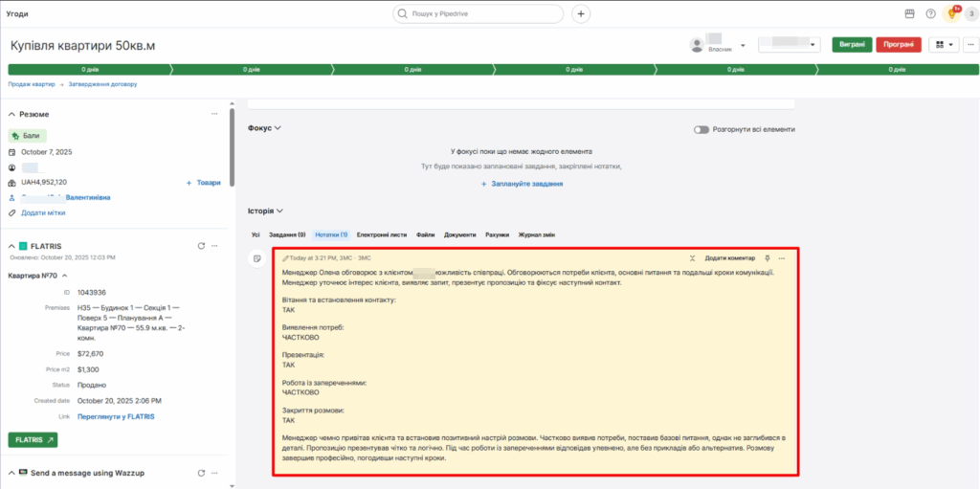
Task: Open the deal more-options ellipsis in header
Action: [x=970, y=44]
